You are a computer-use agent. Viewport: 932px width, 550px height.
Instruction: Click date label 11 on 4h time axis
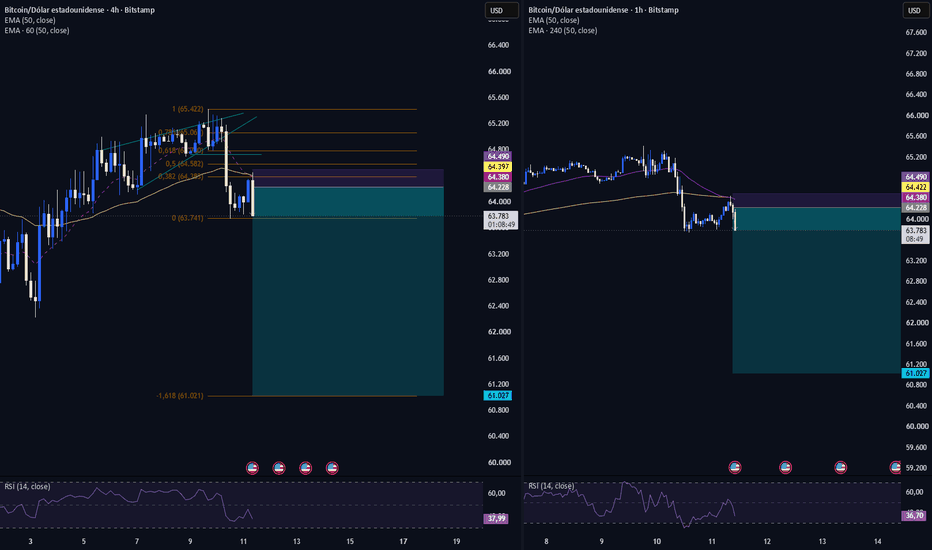tap(243, 541)
